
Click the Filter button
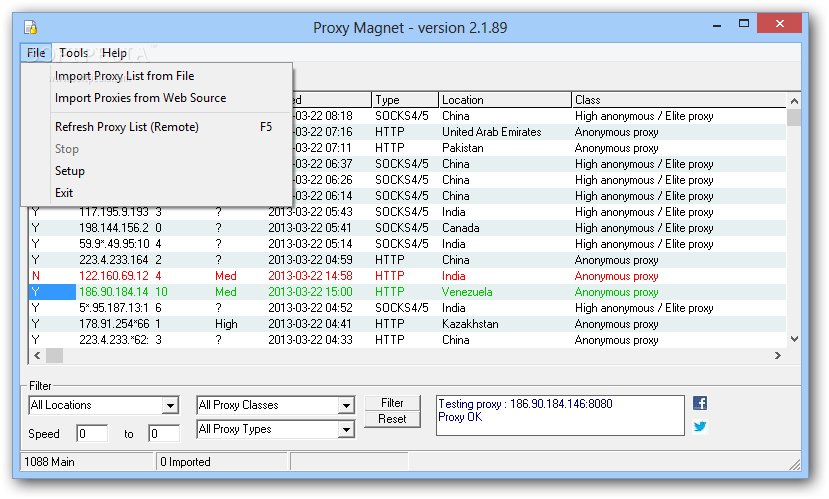(392, 403)
